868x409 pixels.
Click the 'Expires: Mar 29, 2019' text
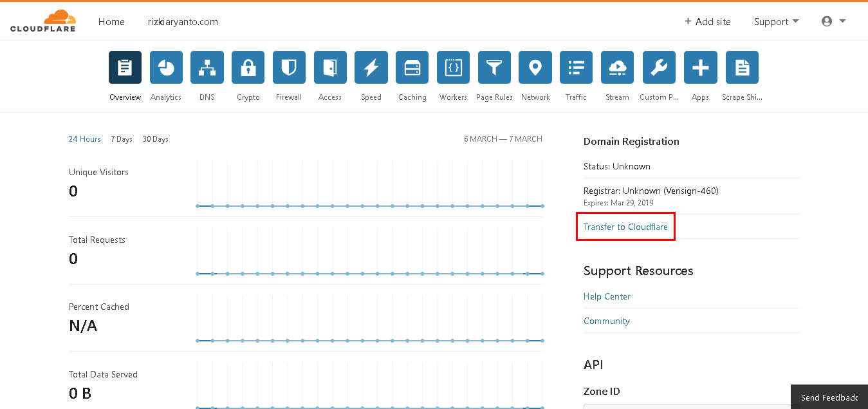[618, 203]
